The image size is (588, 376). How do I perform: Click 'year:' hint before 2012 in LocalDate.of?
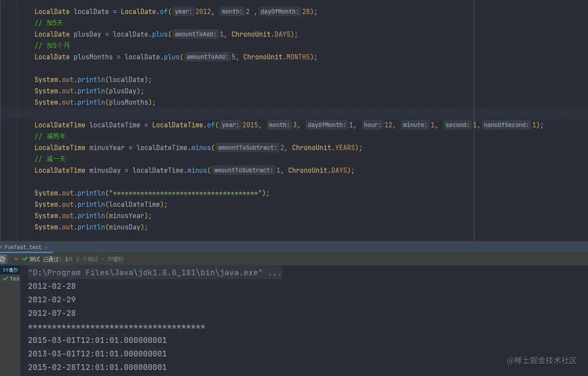click(x=183, y=11)
